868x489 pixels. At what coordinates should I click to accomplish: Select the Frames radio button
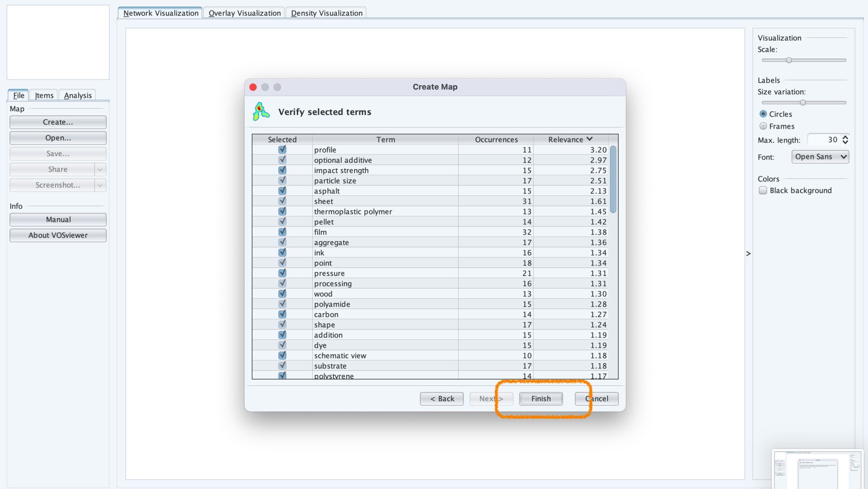click(763, 126)
